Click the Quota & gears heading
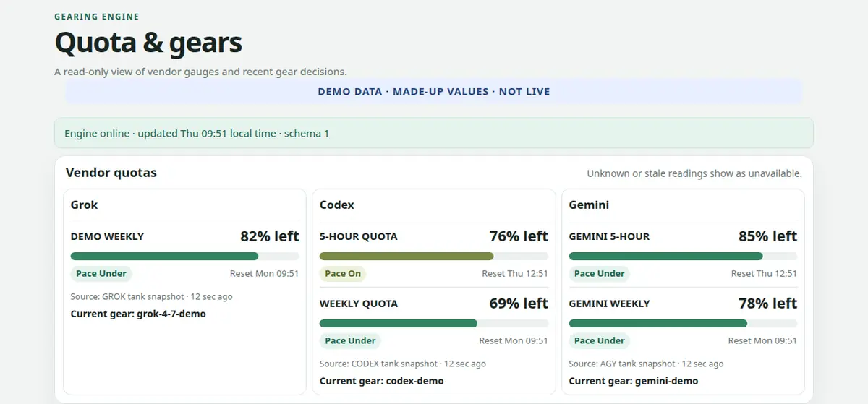868x404 pixels. pos(148,43)
